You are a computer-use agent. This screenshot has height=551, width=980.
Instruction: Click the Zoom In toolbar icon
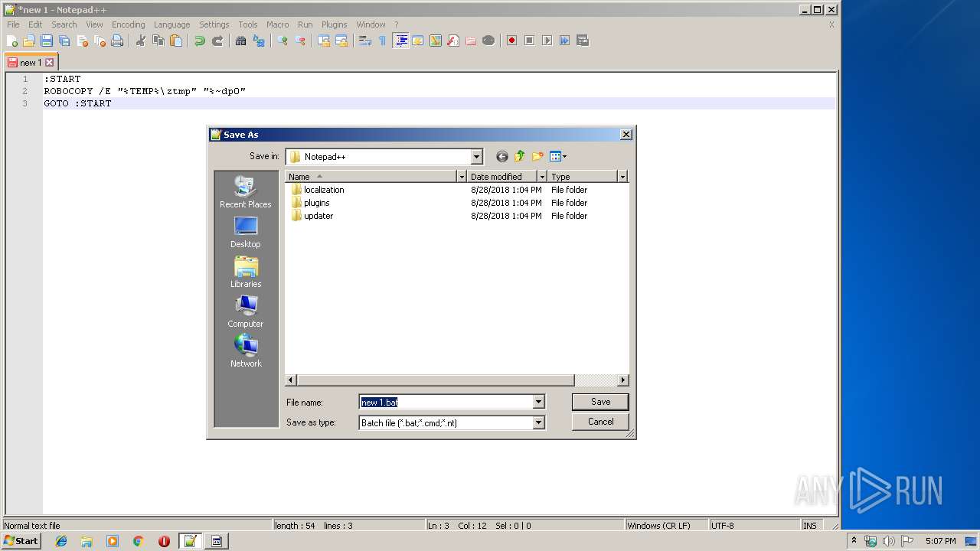tap(283, 41)
